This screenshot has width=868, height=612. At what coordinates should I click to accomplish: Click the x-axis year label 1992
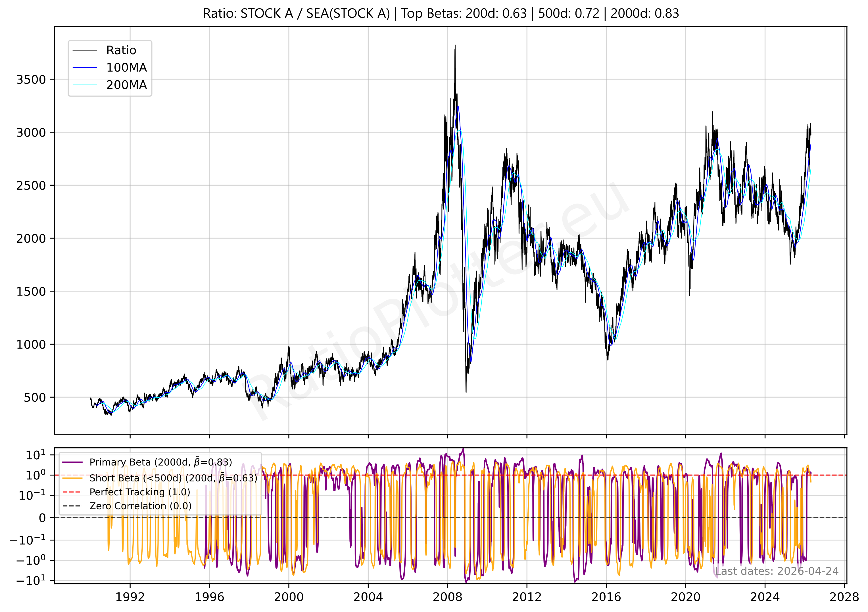click(x=130, y=597)
